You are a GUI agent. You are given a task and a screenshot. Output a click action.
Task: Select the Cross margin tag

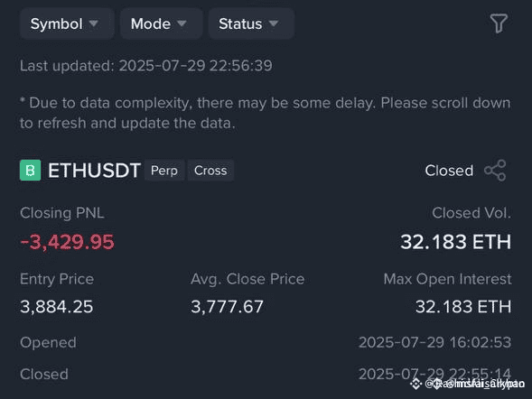coord(210,171)
